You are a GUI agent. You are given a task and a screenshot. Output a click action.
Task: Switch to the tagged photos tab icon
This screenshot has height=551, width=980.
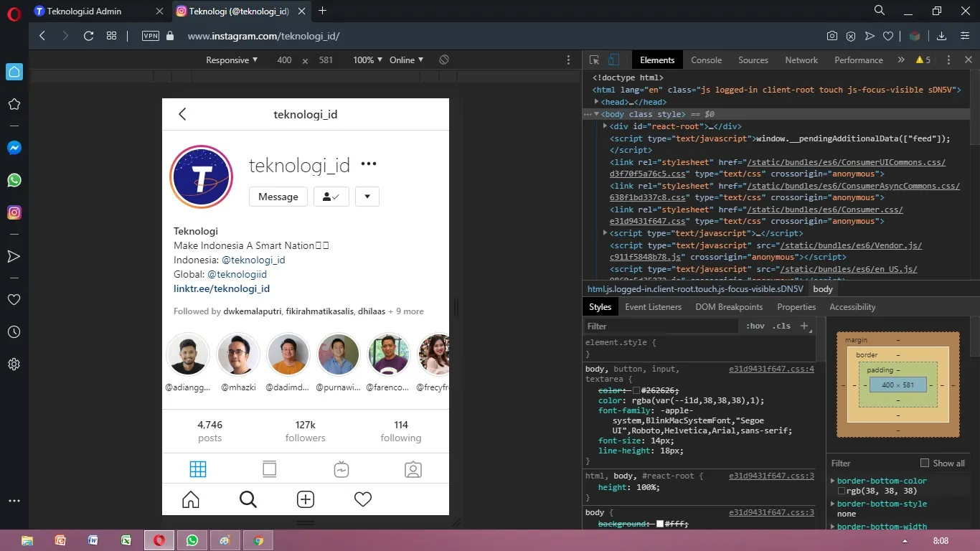413,469
